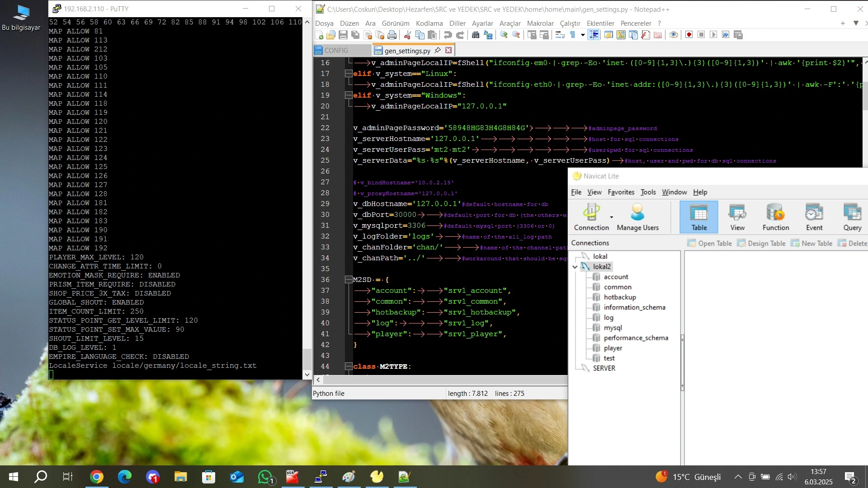The image size is (868, 488).
Task: Open the Kodlama menu in Notepad++
Action: coord(429,23)
